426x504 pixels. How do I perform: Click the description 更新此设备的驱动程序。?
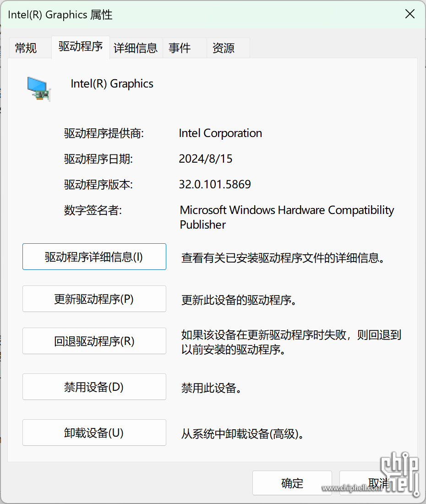click(239, 300)
